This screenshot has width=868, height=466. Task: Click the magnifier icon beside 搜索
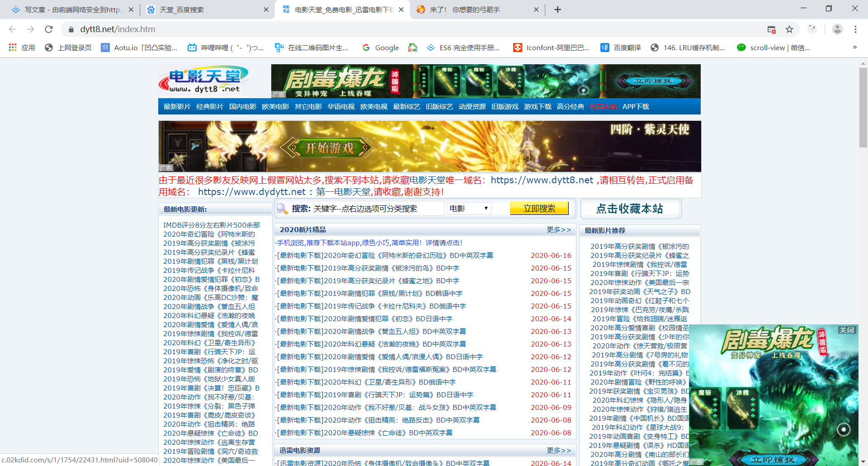(283, 209)
